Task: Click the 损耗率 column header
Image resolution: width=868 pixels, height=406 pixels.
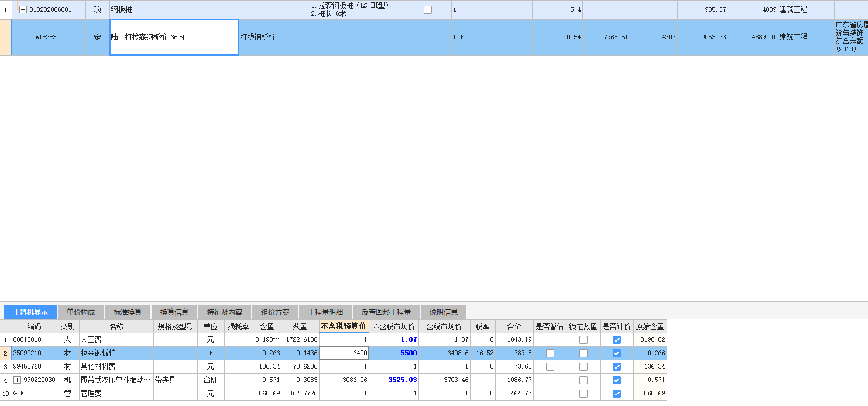Action: click(239, 326)
